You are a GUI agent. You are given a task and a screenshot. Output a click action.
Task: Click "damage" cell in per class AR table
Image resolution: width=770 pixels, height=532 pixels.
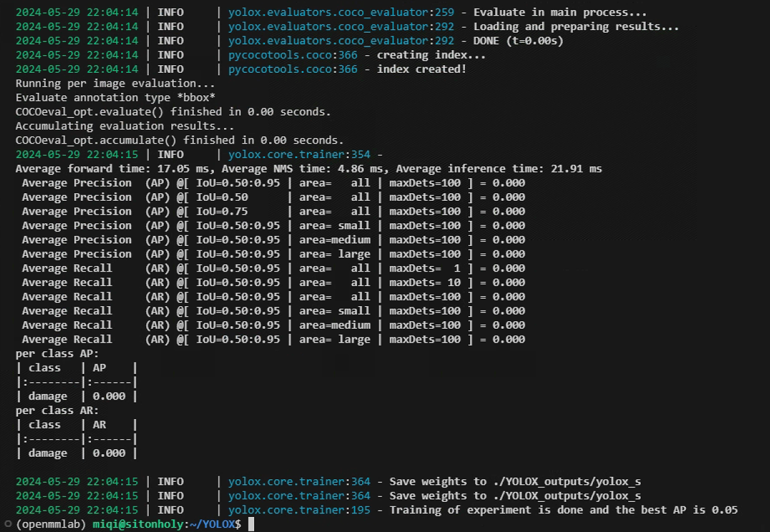48,453
